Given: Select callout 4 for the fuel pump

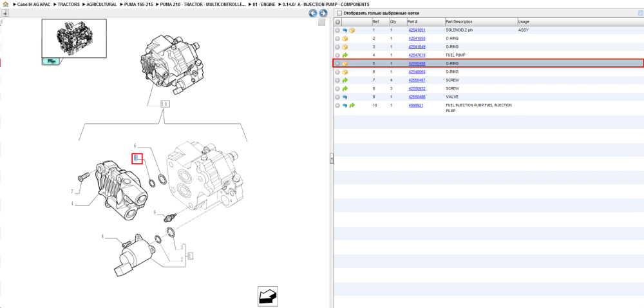Looking at the screenshot, I should pyautogui.click(x=72, y=204).
